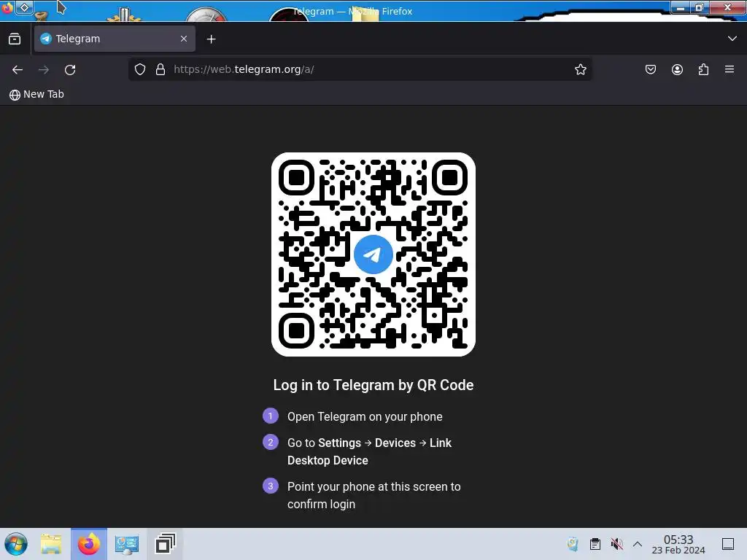
Task: Click 'Log in to Telegram by QR Code' heading
Action: (373, 385)
